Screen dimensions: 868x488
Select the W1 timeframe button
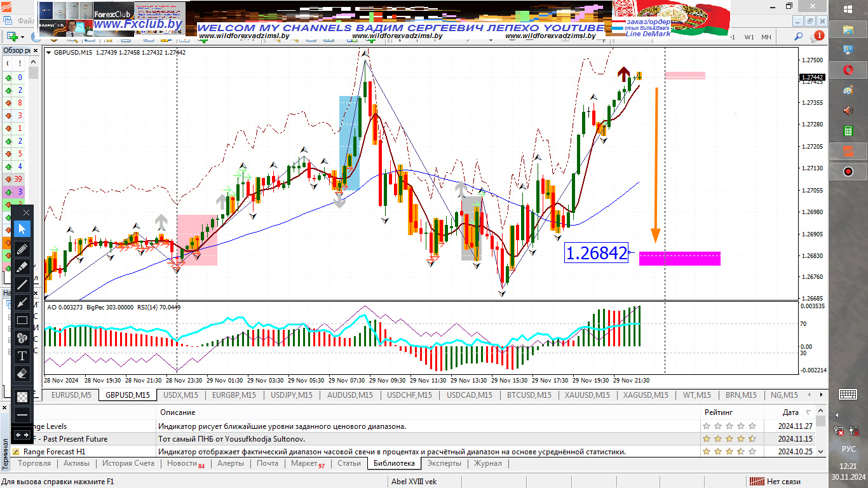pyautogui.click(x=749, y=37)
